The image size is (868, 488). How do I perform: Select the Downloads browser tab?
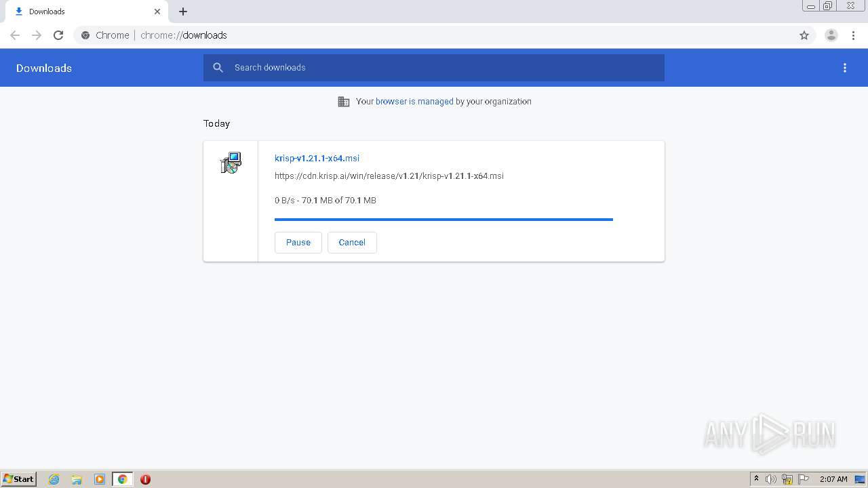85,12
